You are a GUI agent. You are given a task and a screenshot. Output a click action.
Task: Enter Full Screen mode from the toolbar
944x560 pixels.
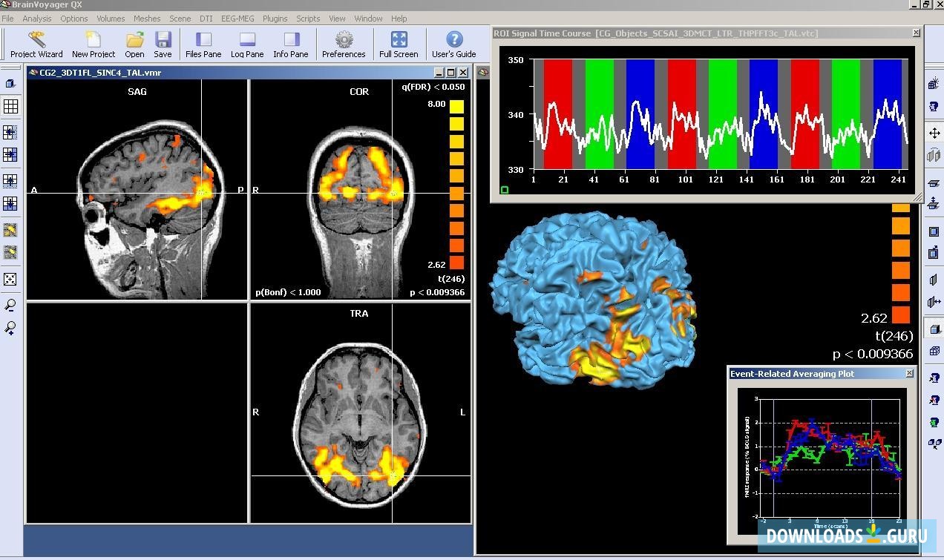[399, 43]
